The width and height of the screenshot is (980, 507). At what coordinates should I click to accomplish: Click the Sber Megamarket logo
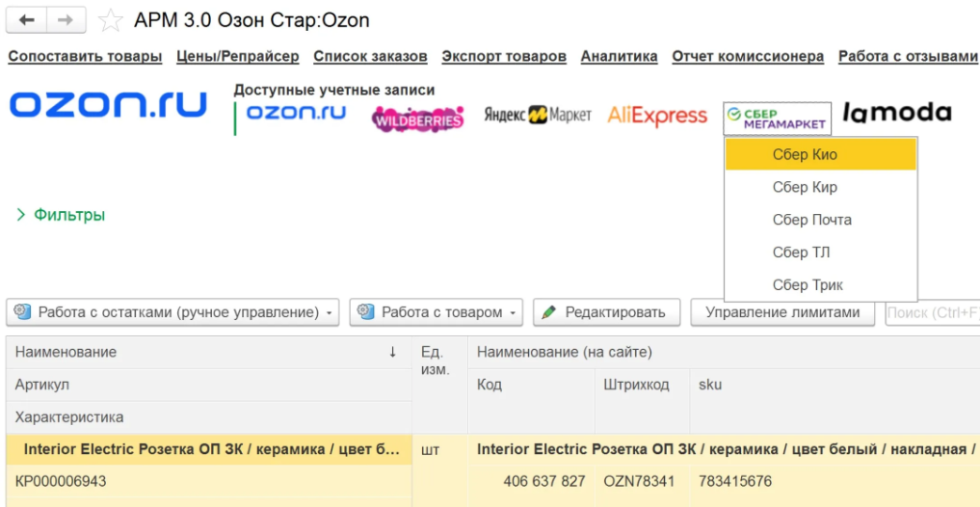click(778, 119)
